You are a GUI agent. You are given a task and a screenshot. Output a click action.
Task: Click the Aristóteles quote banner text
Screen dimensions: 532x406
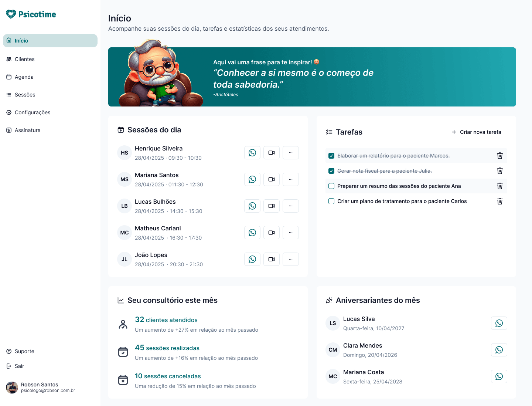point(293,78)
